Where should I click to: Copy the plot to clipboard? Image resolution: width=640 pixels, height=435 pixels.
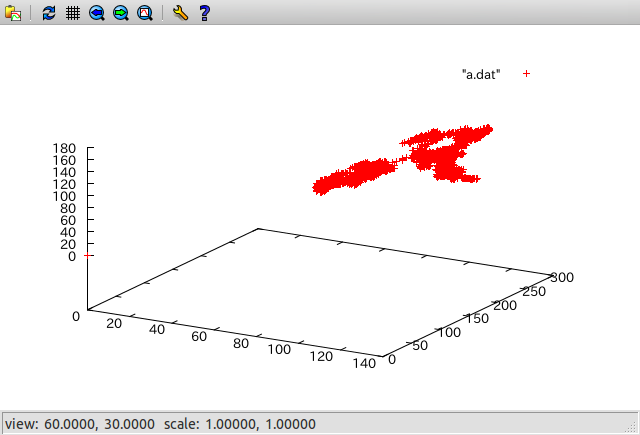(x=13, y=13)
